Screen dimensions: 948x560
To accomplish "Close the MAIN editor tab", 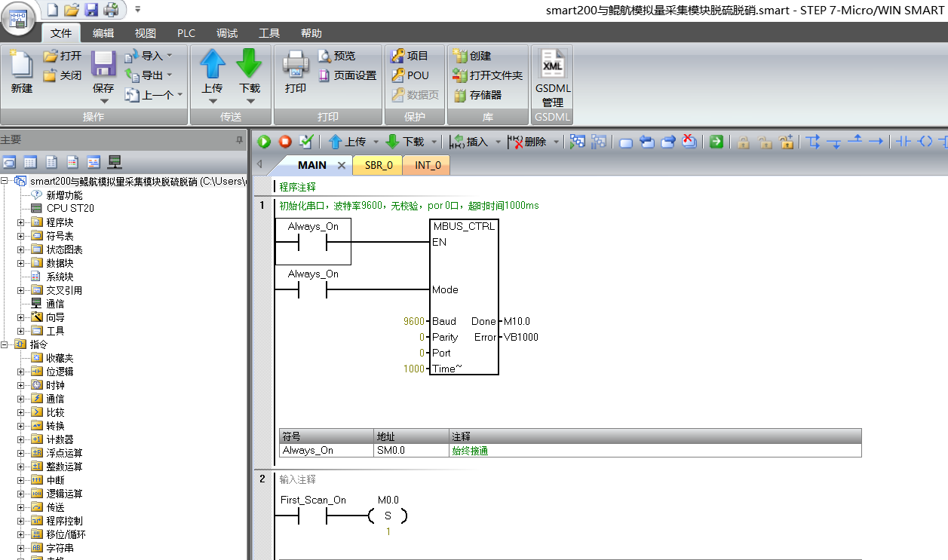I will [x=341, y=165].
